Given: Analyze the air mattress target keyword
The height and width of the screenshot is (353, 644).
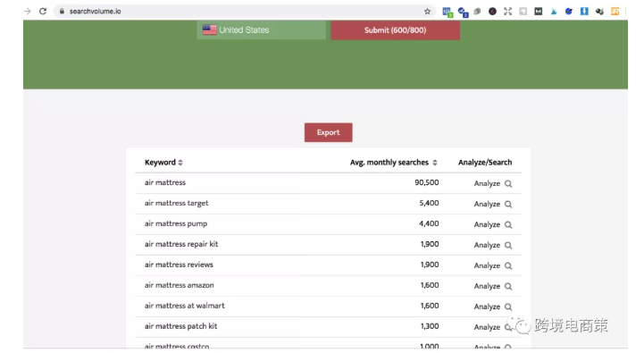Looking at the screenshot, I should (x=487, y=205).
